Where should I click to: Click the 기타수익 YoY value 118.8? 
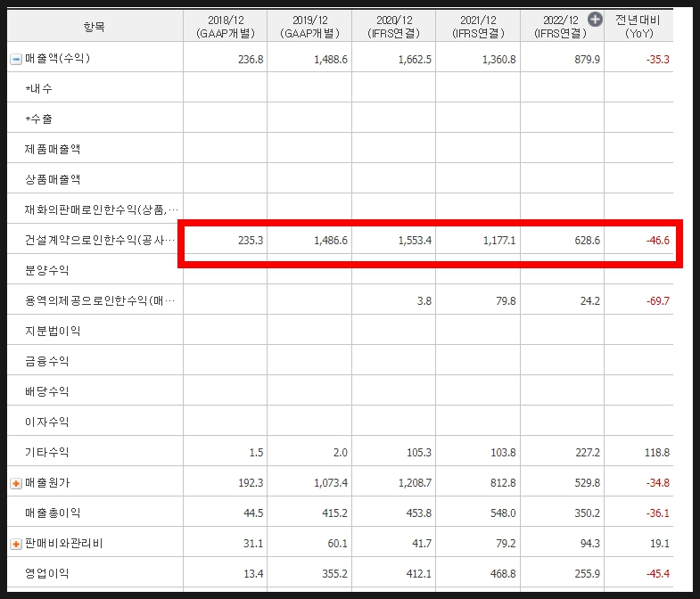click(657, 453)
